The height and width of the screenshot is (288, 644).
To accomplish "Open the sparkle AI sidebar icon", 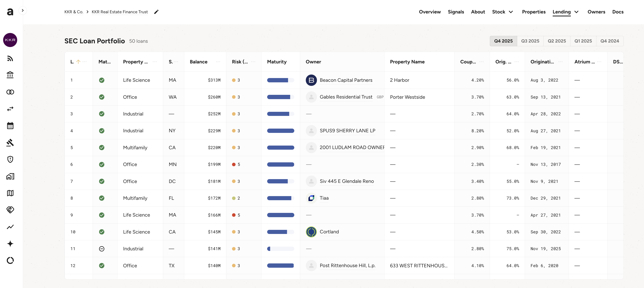I will tap(10, 244).
